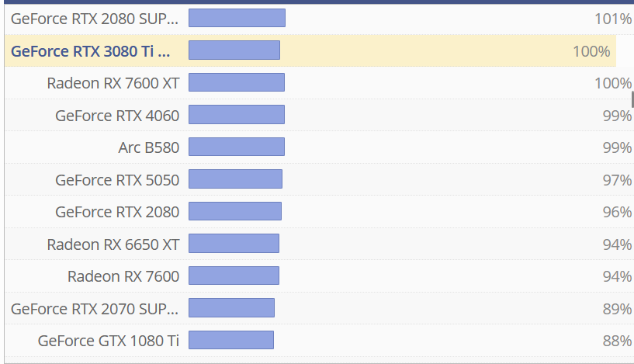Open the Radeon RX 6650 XT entry

[113, 244]
